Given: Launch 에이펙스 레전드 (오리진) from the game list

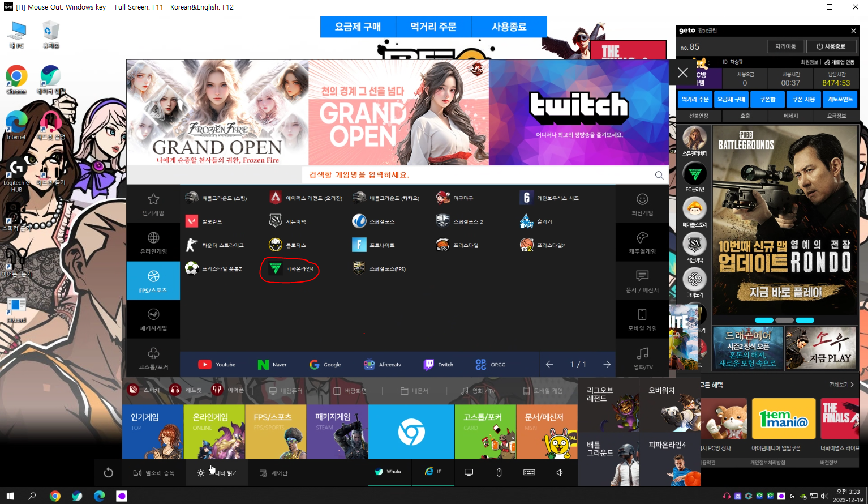Looking at the screenshot, I should 306,198.
